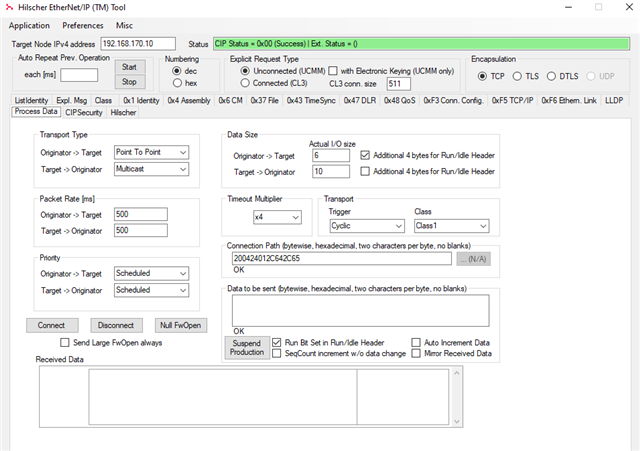Image resolution: width=640 pixels, height=451 pixels.
Task: Open Originator->Target priority dropdown
Action: pyautogui.click(x=151, y=273)
